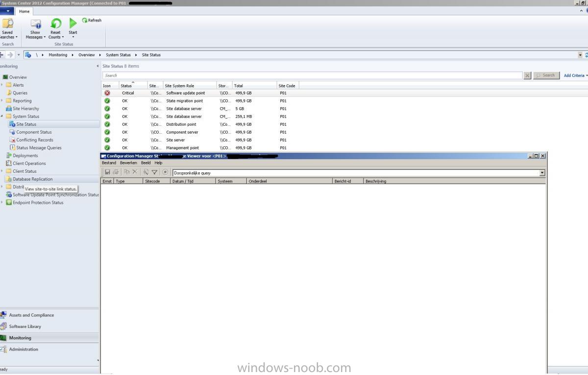The height and width of the screenshot is (375, 588).
Task: Open the Beeld menu
Action: (146, 163)
